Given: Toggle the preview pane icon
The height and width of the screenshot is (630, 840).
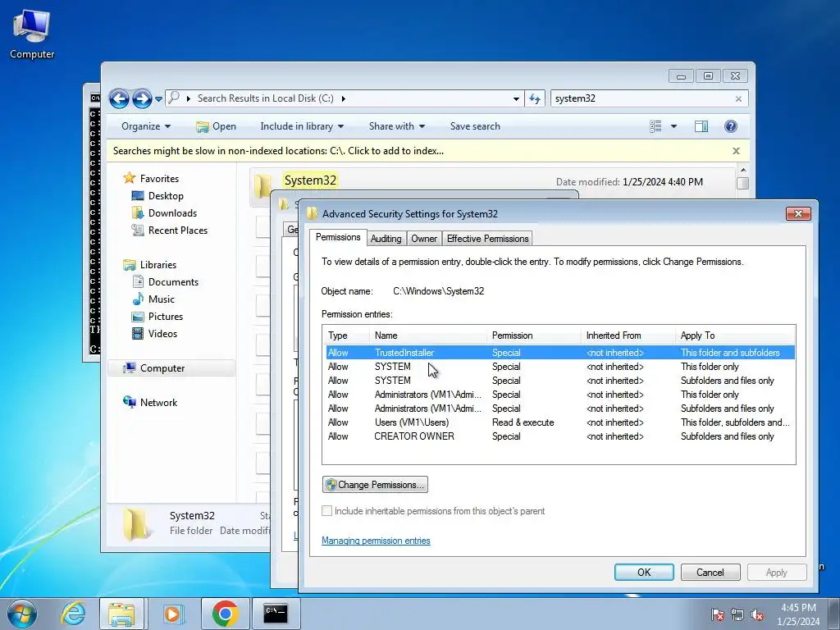Looking at the screenshot, I should click(701, 126).
